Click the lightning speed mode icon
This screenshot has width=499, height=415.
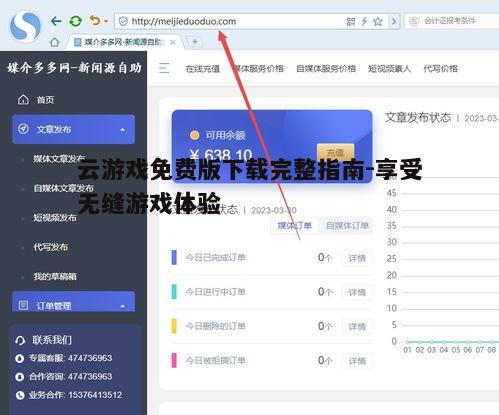coord(364,22)
